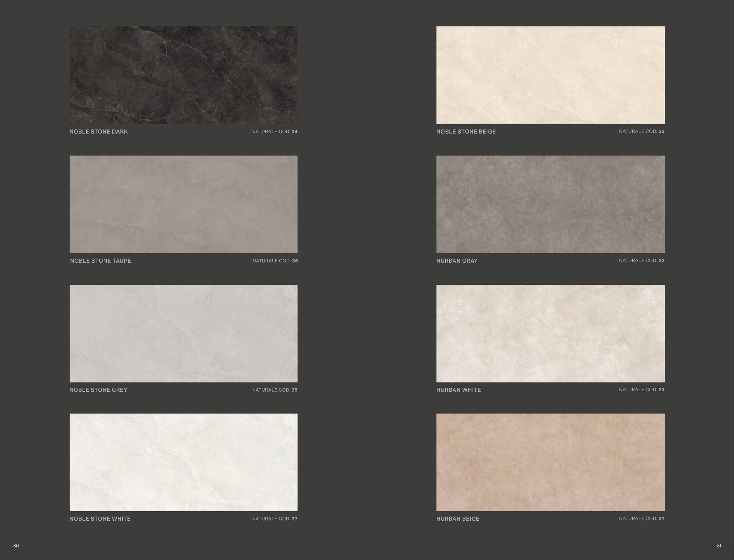Click the HURBAN GRAY label text
This screenshot has width=734, height=560.
[457, 261]
